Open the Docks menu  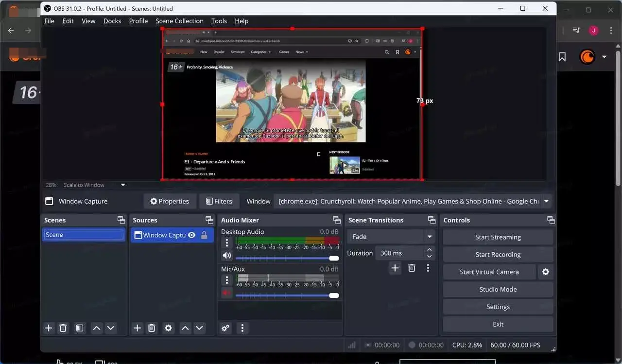pyautogui.click(x=112, y=21)
